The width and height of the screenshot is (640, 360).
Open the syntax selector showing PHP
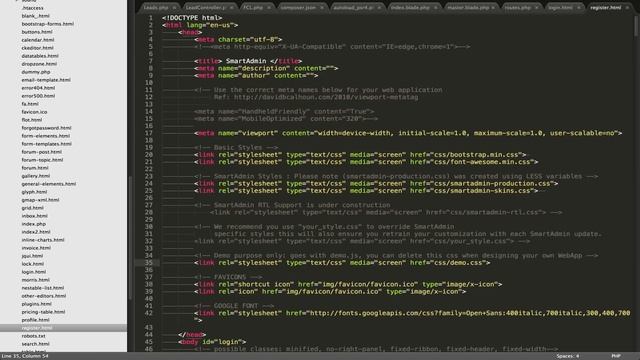pos(616,356)
